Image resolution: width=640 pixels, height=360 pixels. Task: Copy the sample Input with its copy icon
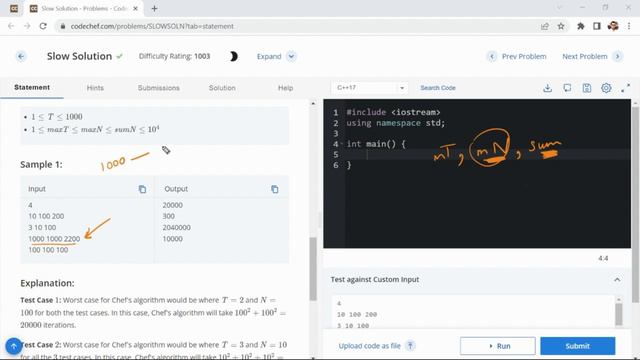click(142, 189)
